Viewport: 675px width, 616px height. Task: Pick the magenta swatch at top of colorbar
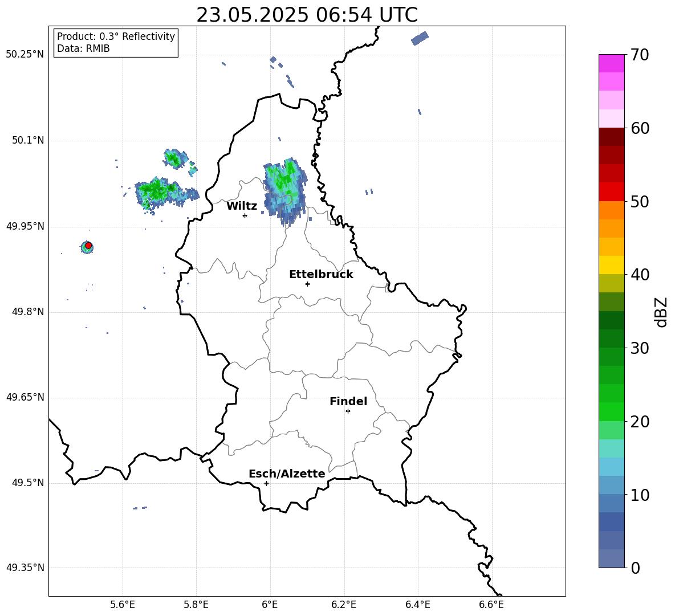pyautogui.click(x=611, y=63)
